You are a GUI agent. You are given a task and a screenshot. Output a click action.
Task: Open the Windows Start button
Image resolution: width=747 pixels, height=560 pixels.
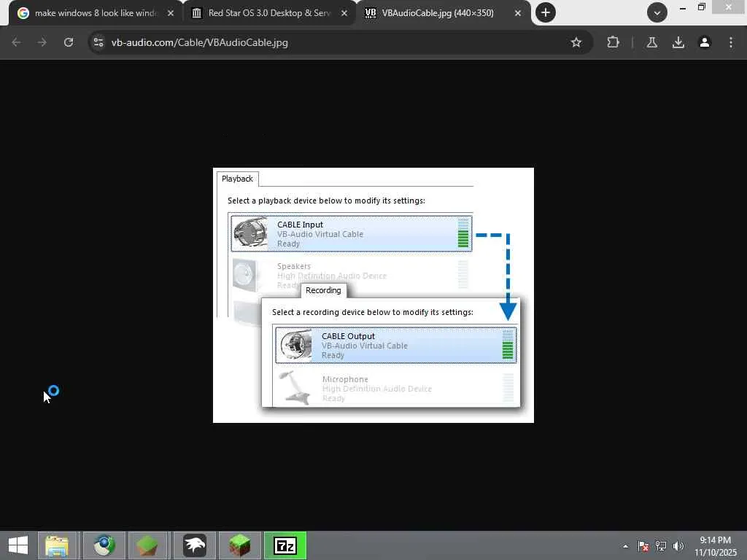pos(18,545)
